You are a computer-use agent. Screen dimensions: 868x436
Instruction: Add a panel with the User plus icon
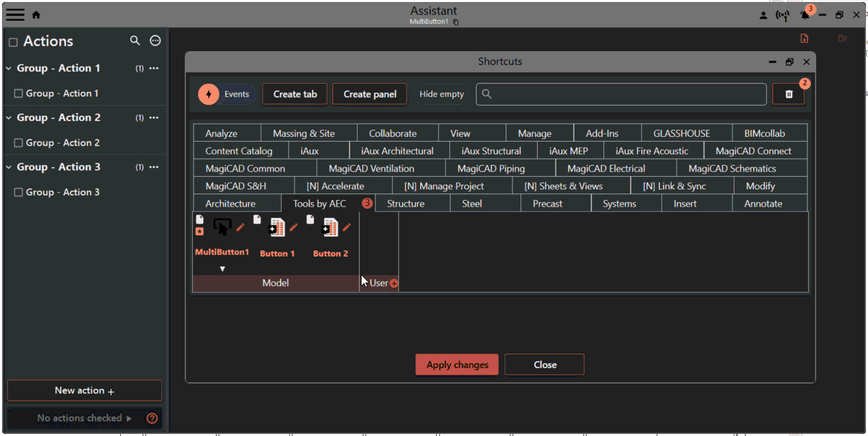click(x=394, y=284)
